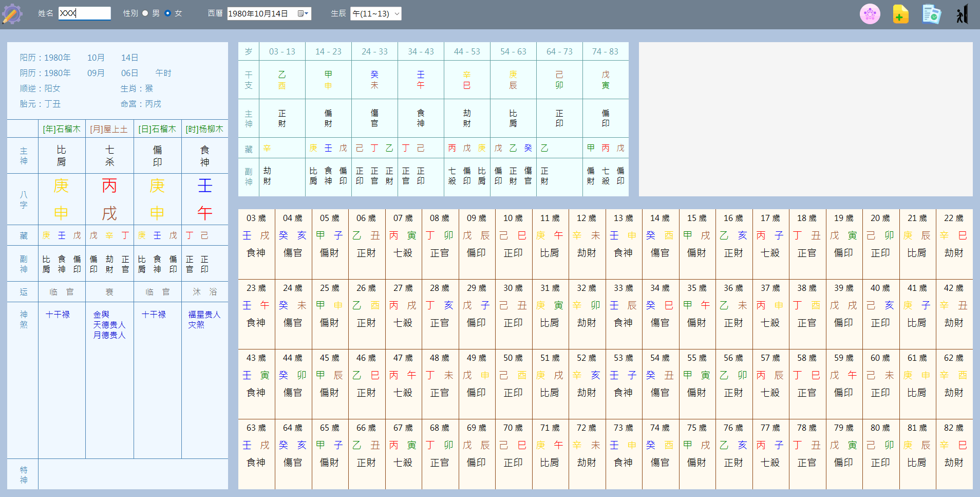Select the 44 - 53 age column header

[467, 51]
